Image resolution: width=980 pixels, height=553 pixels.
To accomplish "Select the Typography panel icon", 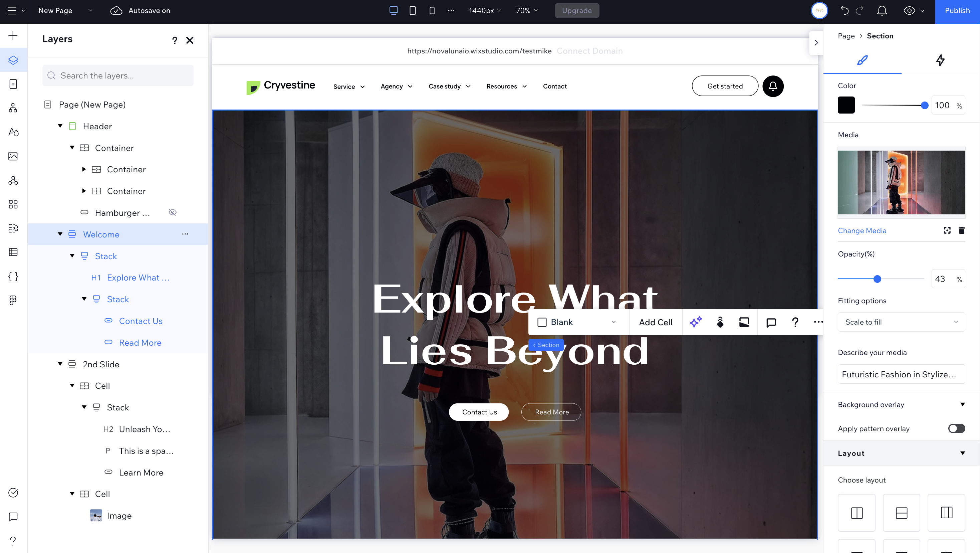I will 13,132.
